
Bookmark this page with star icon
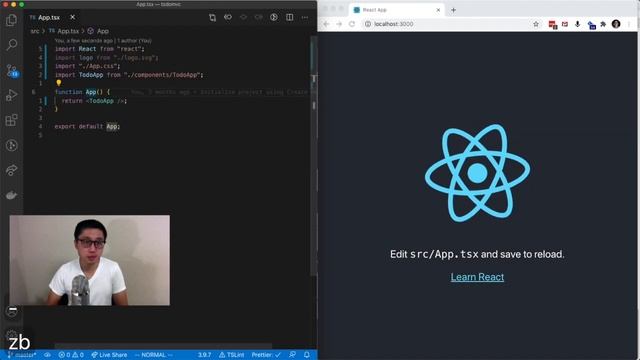point(536,24)
